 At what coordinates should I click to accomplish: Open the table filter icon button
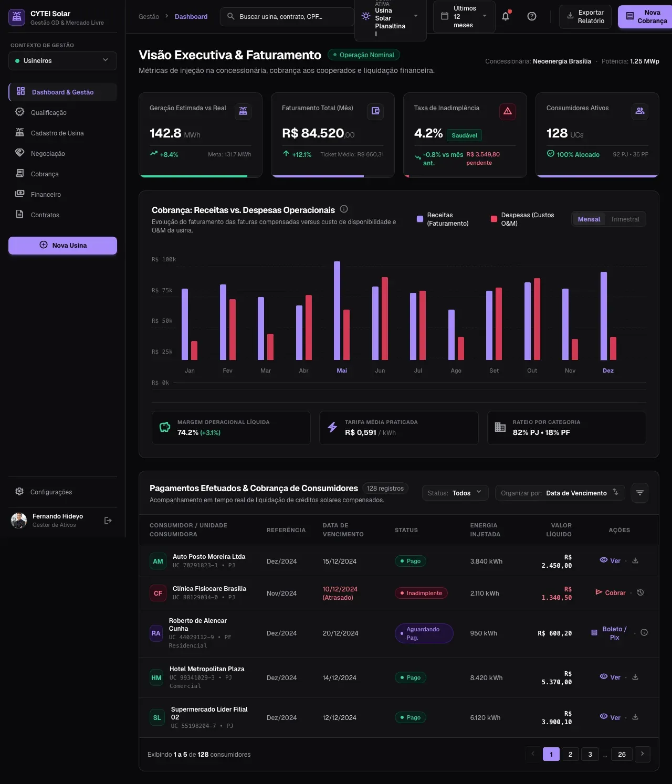click(x=640, y=493)
